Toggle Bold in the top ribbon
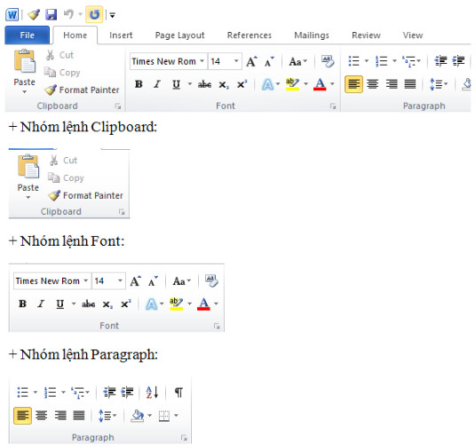 [139, 84]
